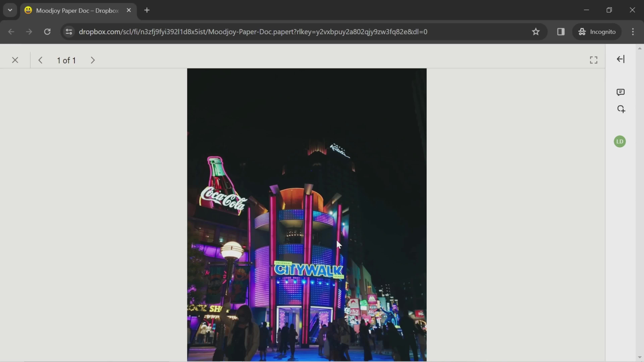Collapse the right sidebar panel arrow

click(621, 59)
